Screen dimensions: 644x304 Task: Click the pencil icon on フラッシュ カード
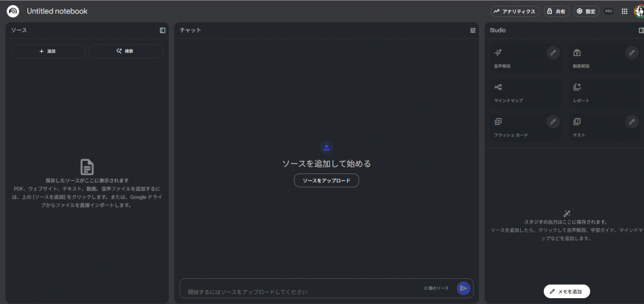point(553,122)
